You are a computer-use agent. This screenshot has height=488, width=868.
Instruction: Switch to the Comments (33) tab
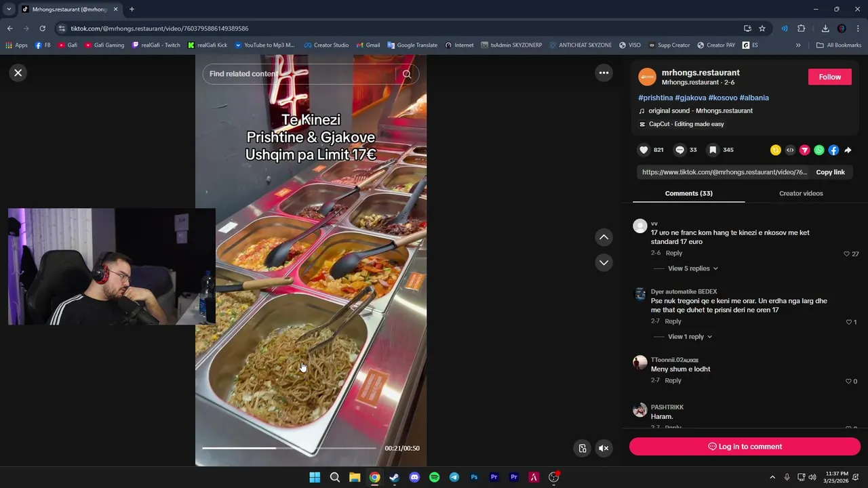click(688, 193)
